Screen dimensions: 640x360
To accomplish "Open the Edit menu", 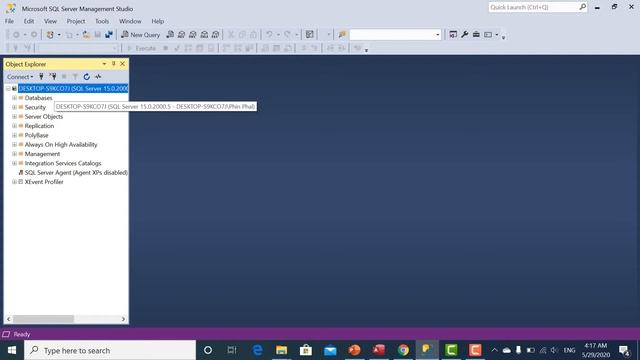I will click(x=29, y=21).
